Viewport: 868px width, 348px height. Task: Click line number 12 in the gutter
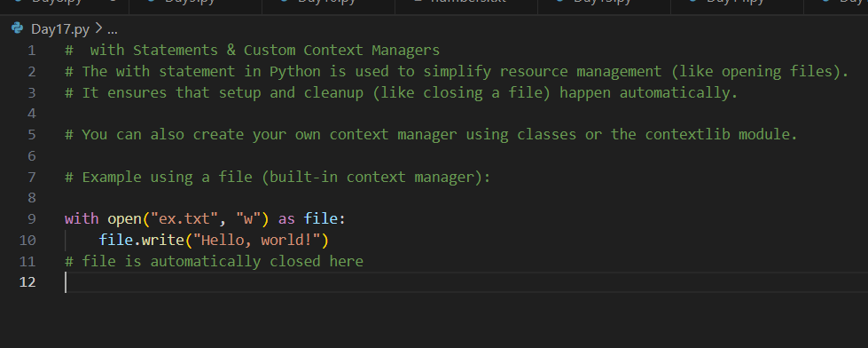(x=27, y=282)
